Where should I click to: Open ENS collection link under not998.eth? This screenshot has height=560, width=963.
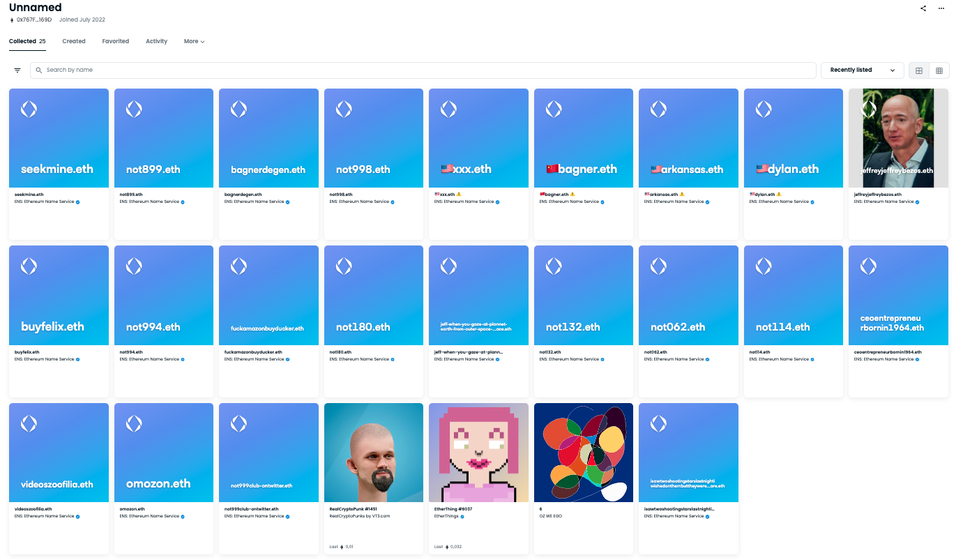point(359,202)
